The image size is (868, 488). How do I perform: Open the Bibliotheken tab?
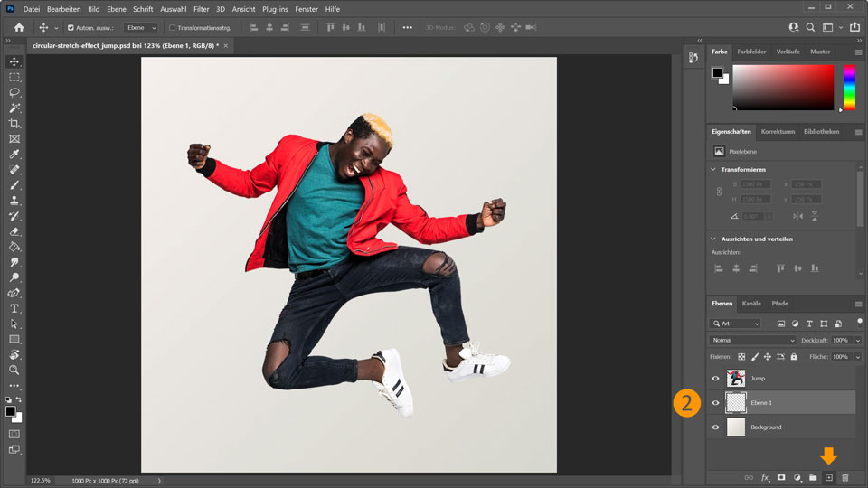(x=821, y=132)
